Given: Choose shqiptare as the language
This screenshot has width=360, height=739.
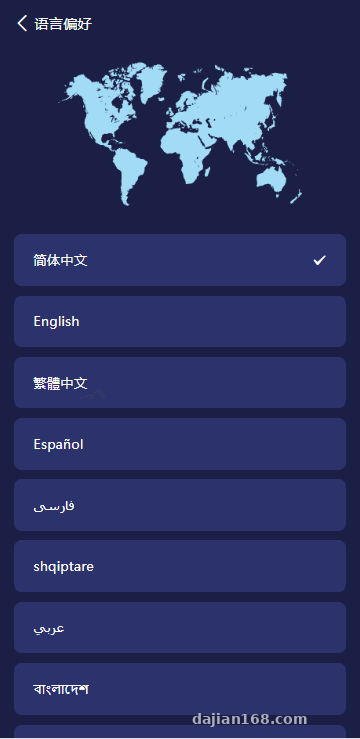Looking at the screenshot, I should 180,566.
